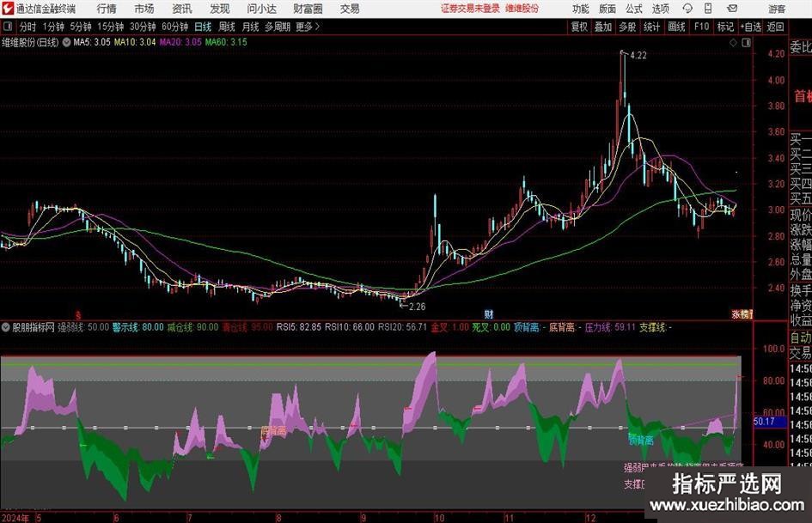
Task: Click the 涨楼 badge at chart corner
Action: [742, 314]
